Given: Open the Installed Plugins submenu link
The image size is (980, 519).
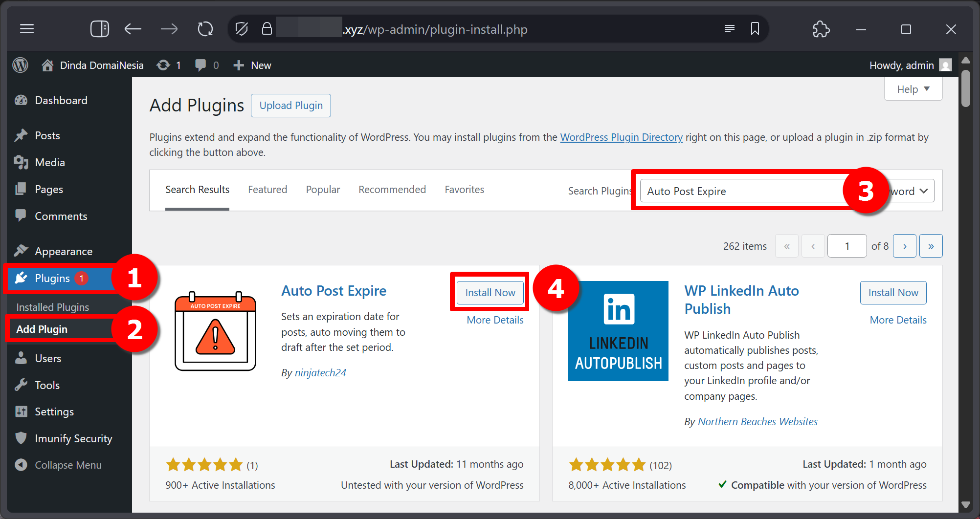Looking at the screenshot, I should click(x=53, y=307).
